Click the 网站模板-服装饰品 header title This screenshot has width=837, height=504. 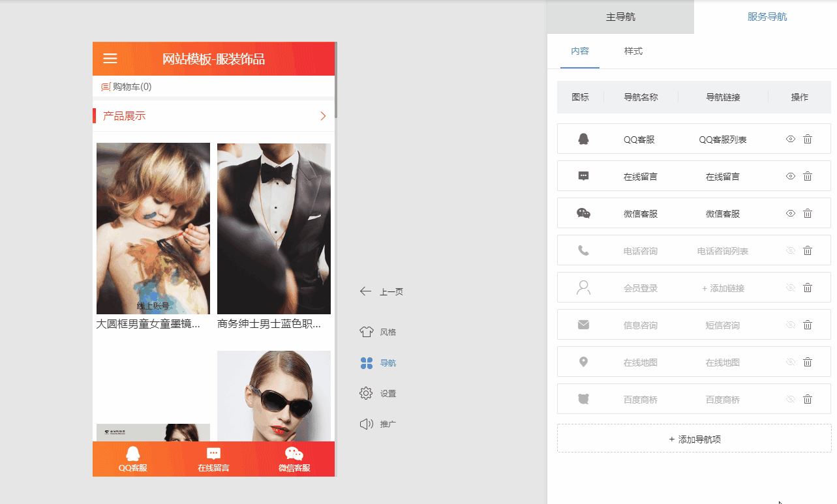(213, 59)
